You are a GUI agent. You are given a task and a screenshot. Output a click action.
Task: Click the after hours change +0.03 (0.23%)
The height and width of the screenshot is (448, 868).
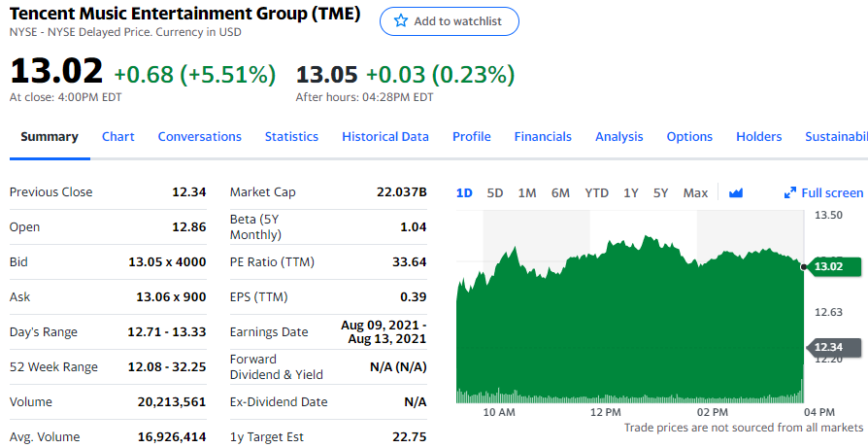[x=440, y=74]
